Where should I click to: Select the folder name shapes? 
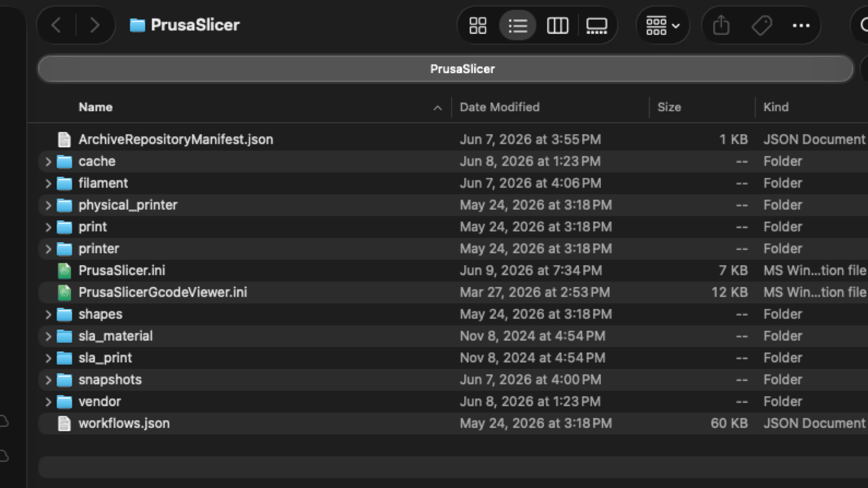(100, 314)
